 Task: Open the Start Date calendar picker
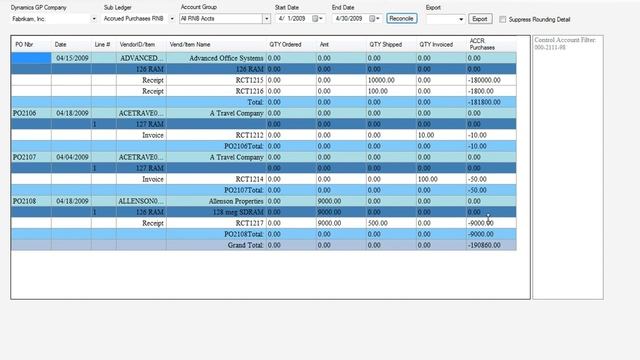[317, 19]
